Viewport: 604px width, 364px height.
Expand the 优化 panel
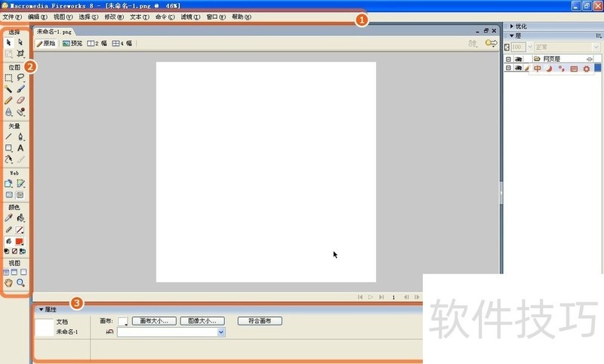(512, 26)
